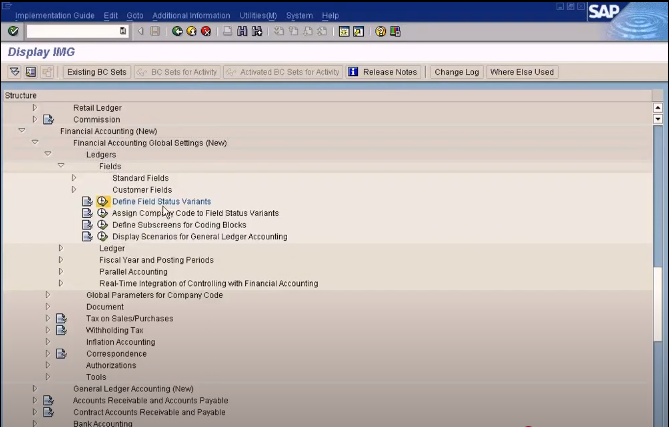This screenshot has width=669, height=427.
Task: Collapse the Fields node
Action: pos(61,165)
